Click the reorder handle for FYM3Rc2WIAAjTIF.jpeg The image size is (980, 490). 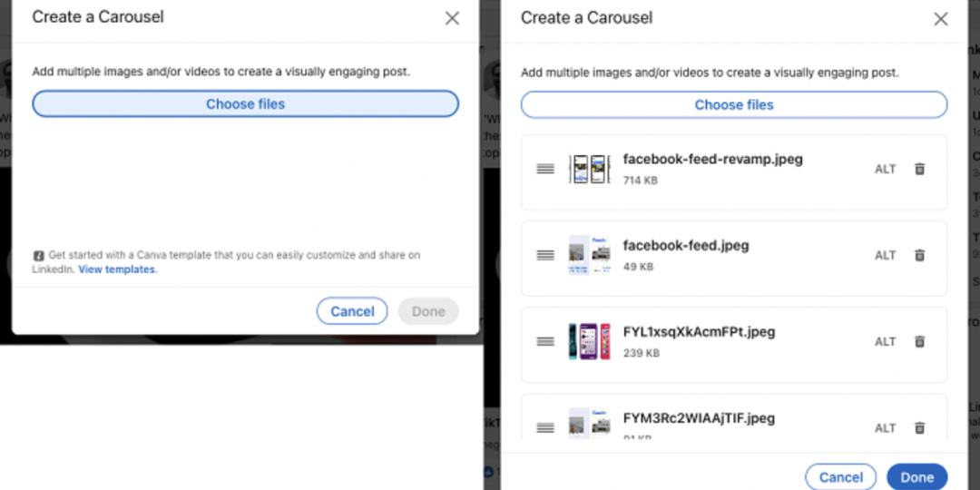(545, 427)
